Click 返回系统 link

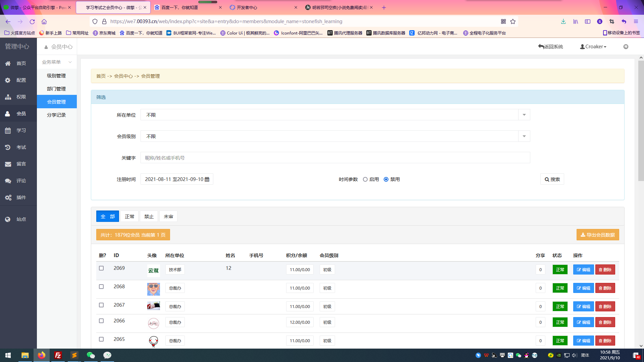tap(551, 47)
